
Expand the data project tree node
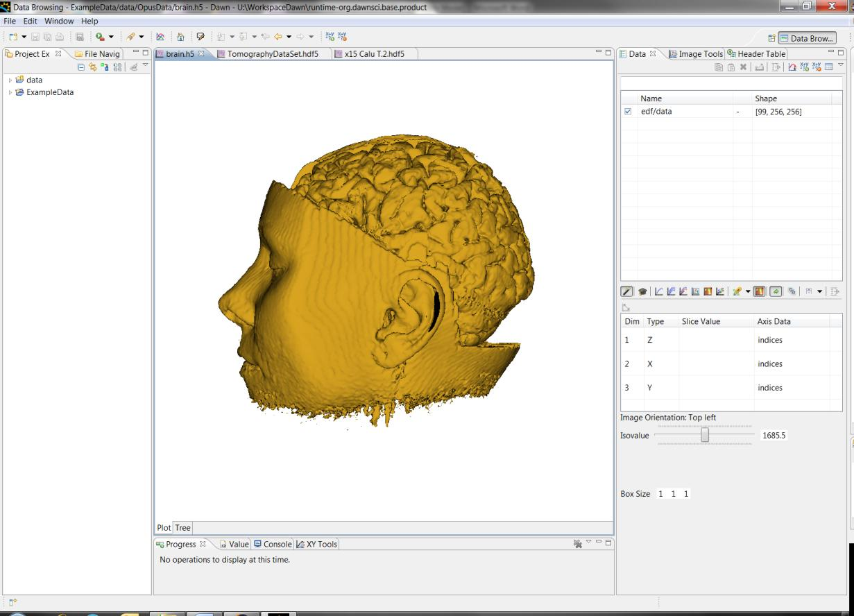[10, 80]
